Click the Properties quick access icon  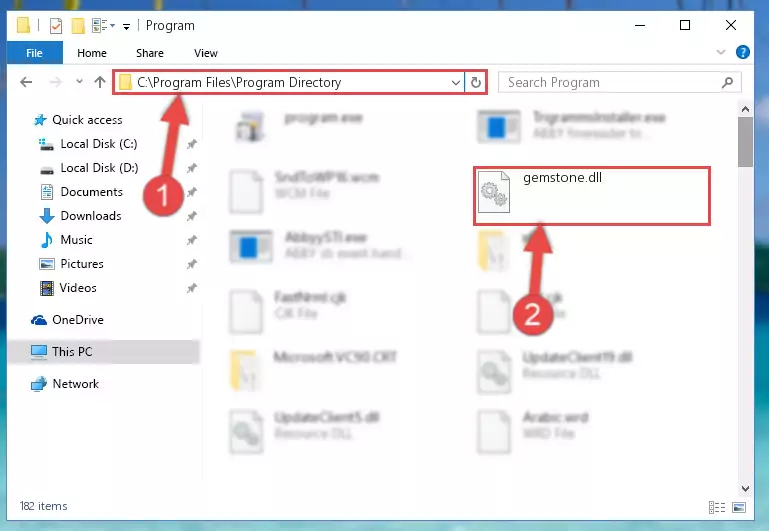pos(56,25)
